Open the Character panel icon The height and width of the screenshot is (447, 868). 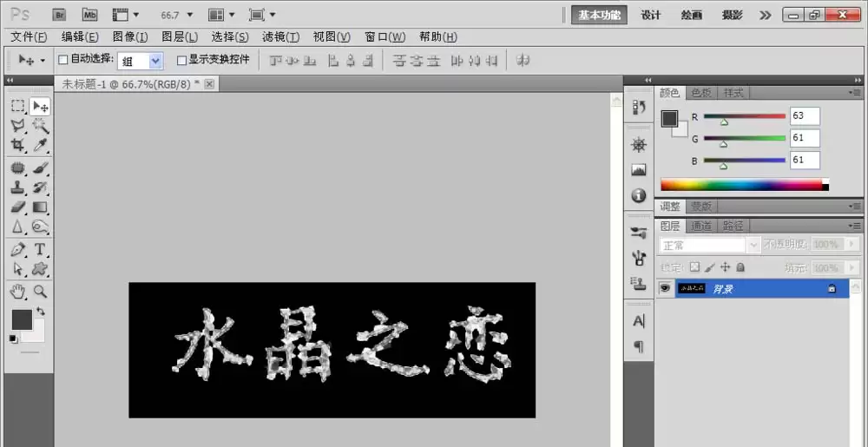[x=639, y=321]
